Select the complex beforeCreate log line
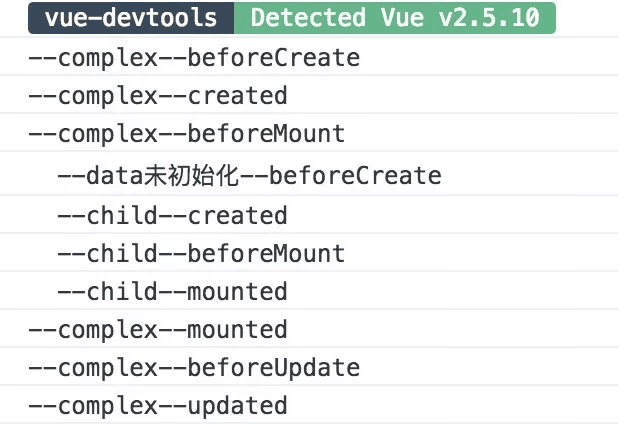 (194, 58)
